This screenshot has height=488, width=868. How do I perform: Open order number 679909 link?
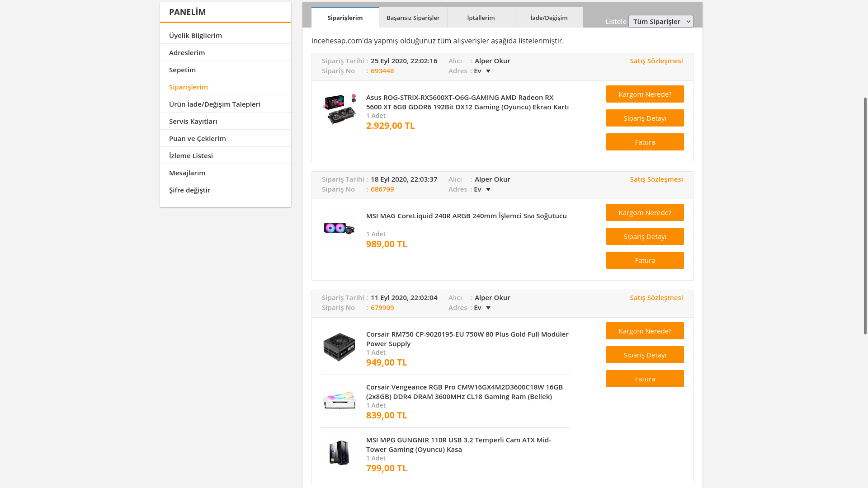point(382,308)
